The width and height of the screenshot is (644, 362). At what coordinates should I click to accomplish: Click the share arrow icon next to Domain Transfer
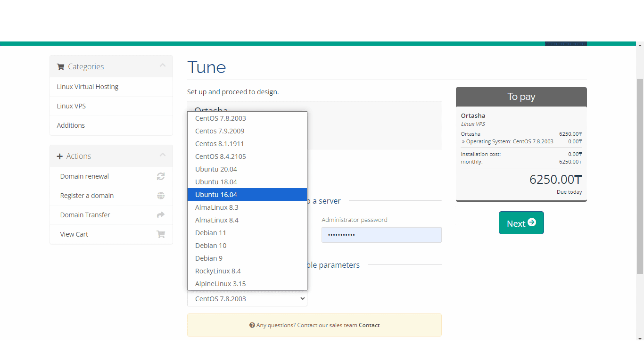point(161,215)
